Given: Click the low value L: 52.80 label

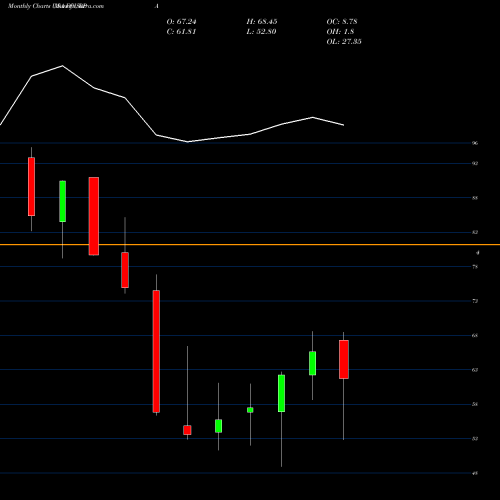Looking at the screenshot, I should 261,32.
